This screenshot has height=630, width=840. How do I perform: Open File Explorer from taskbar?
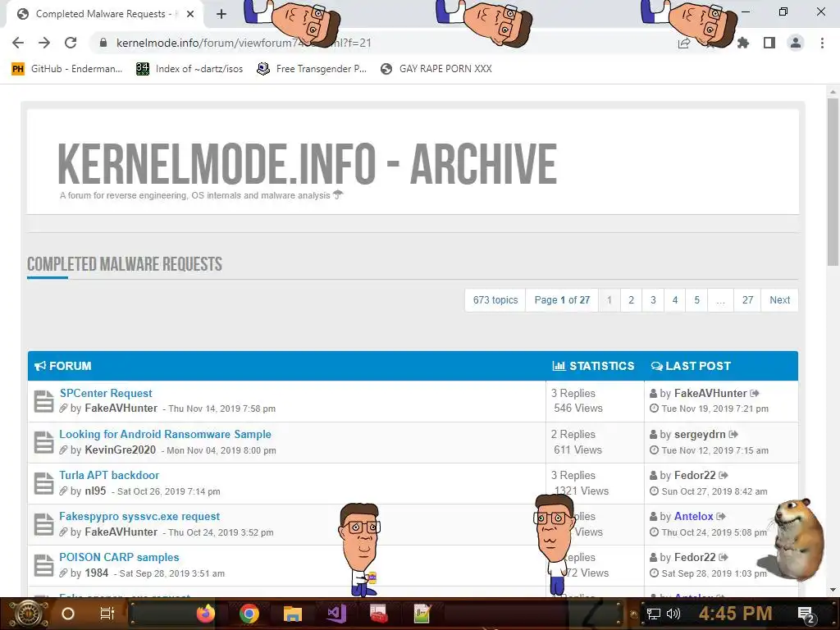[293, 614]
